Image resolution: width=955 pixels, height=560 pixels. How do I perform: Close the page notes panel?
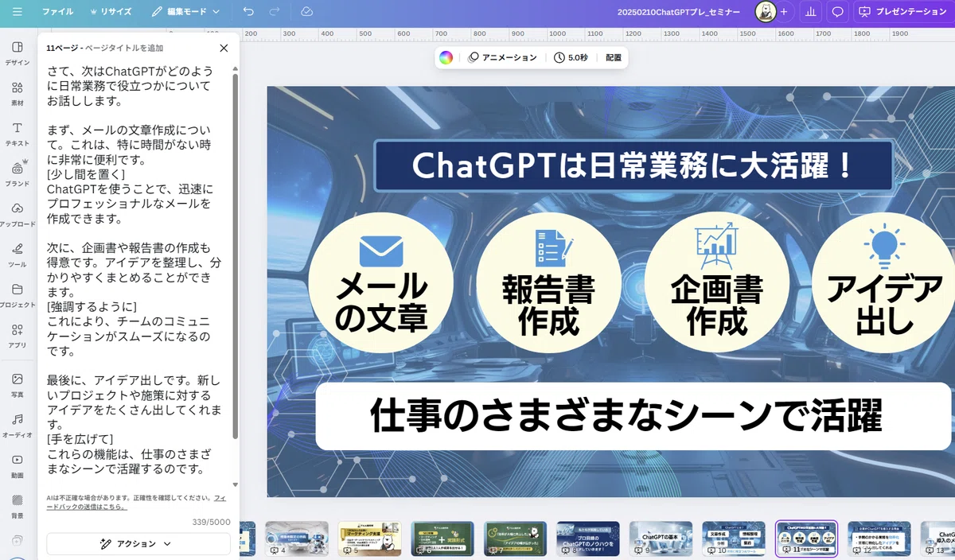(224, 48)
